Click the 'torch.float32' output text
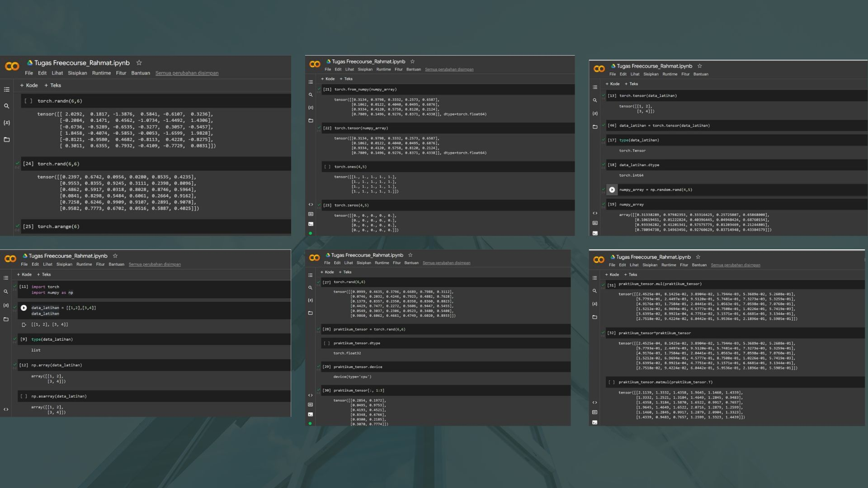This screenshot has width=868, height=488. click(347, 353)
